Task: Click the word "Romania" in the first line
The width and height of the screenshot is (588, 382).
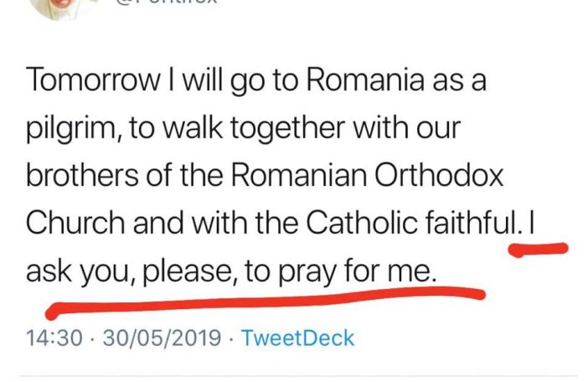Action: (x=366, y=80)
